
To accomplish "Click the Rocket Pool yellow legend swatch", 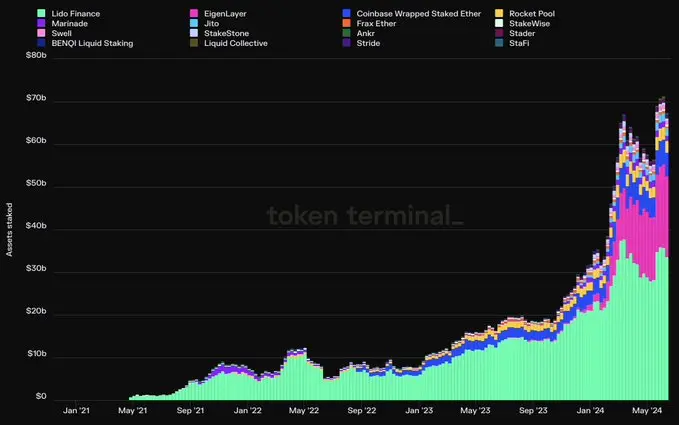I will (x=499, y=13).
